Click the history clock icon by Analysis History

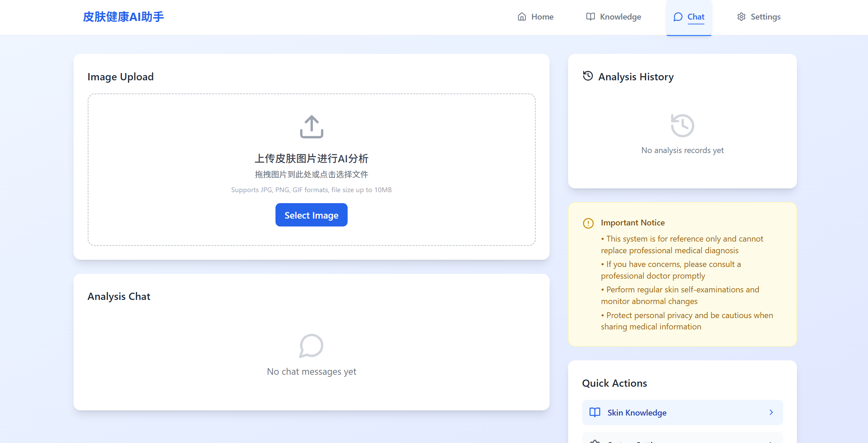click(588, 76)
